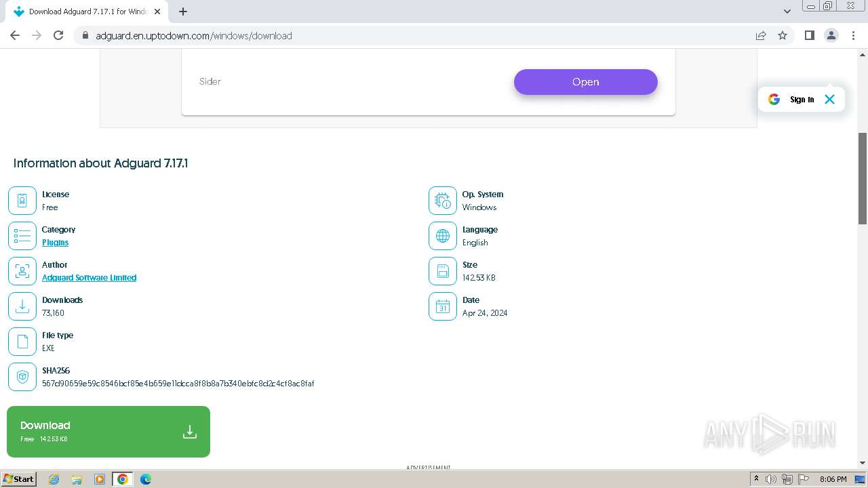Click the Author profile icon
Viewport: 868px width, 488px height.
point(22,271)
